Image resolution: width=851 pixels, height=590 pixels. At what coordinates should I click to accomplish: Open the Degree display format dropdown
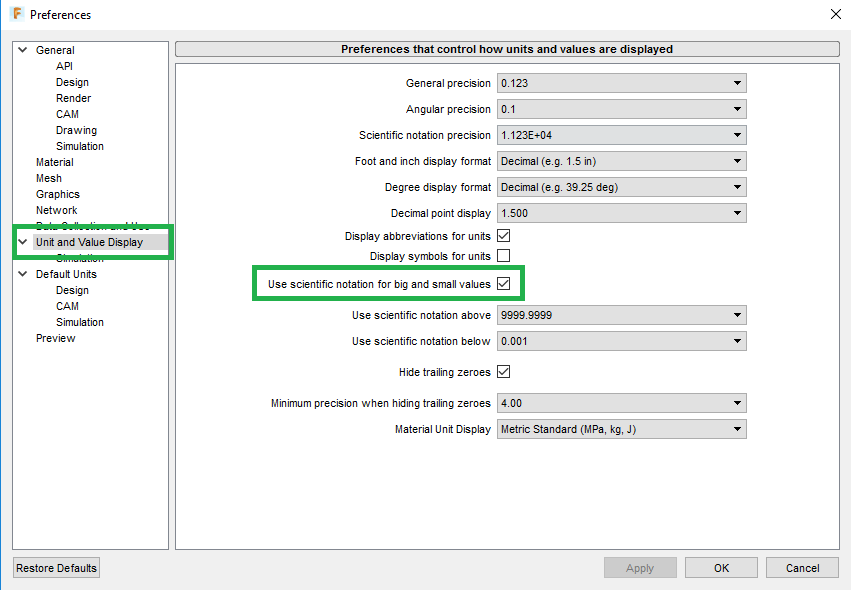pyautogui.click(x=736, y=186)
